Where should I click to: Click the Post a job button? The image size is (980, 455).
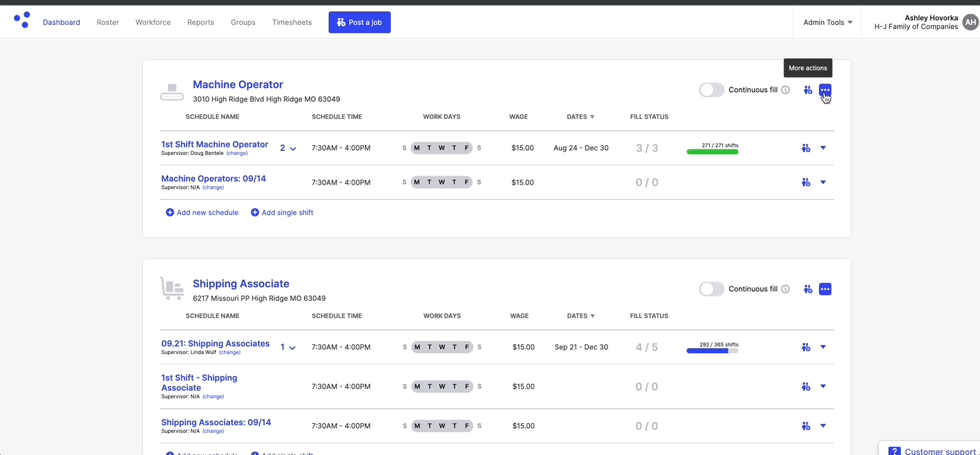coord(359,22)
